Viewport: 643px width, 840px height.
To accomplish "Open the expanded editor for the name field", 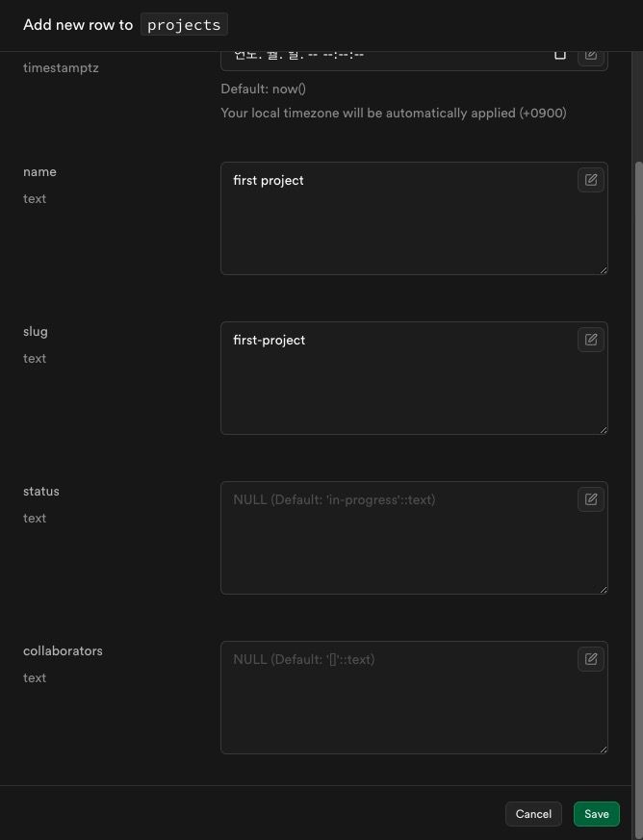I will coord(591,180).
